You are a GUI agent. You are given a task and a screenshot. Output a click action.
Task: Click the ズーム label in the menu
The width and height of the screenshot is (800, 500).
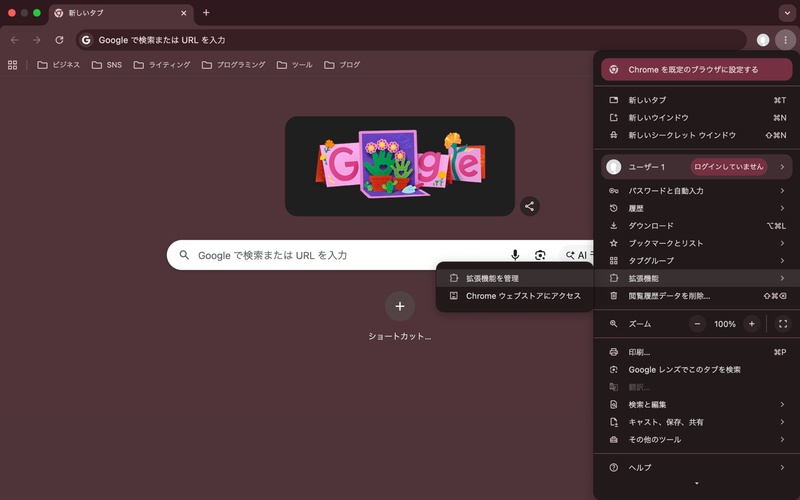(x=640, y=324)
